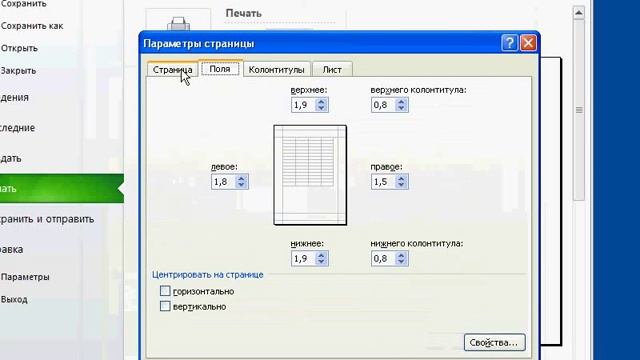The image size is (640, 360).
Task: Open the Справка backstage section
Action: (x=11, y=249)
